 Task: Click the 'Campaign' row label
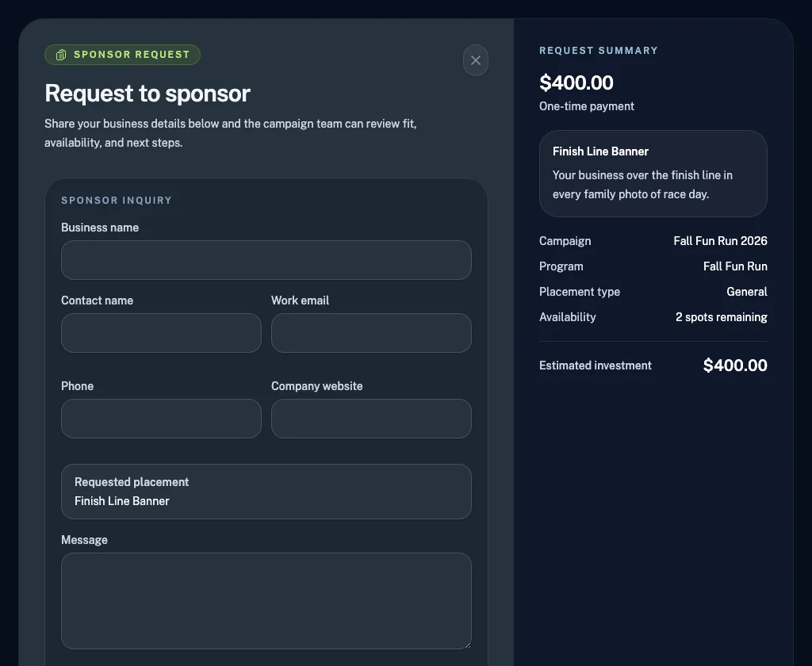[x=565, y=241]
